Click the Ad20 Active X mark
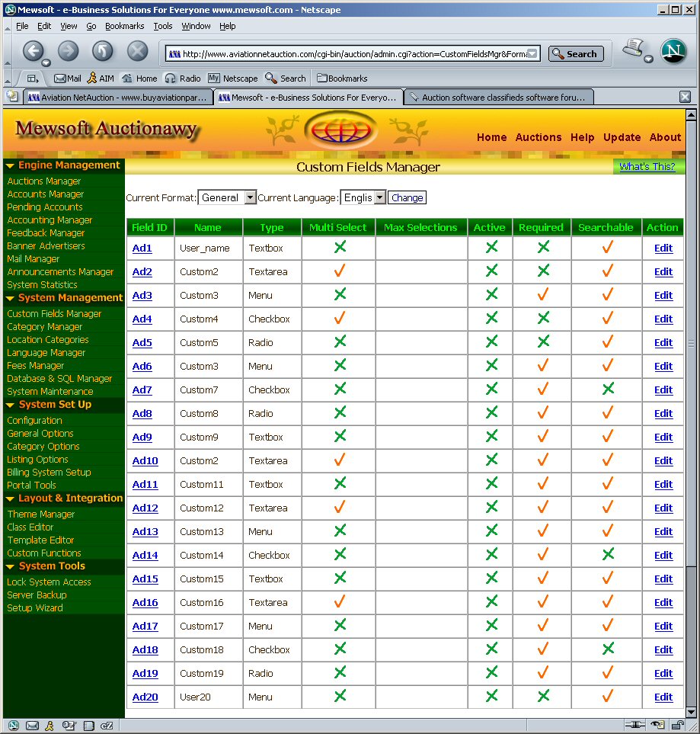The width and height of the screenshot is (700, 734). pos(491,696)
